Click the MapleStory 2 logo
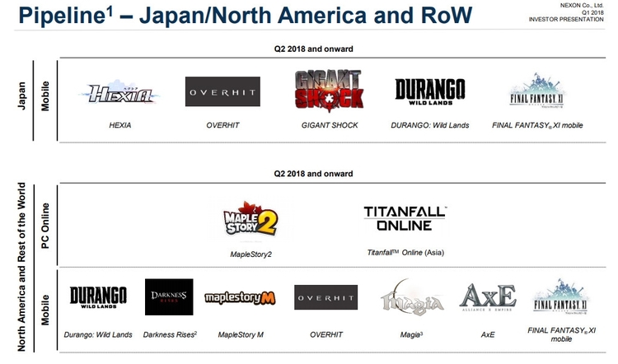The width and height of the screenshot is (618, 364). pyautogui.click(x=251, y=219)
